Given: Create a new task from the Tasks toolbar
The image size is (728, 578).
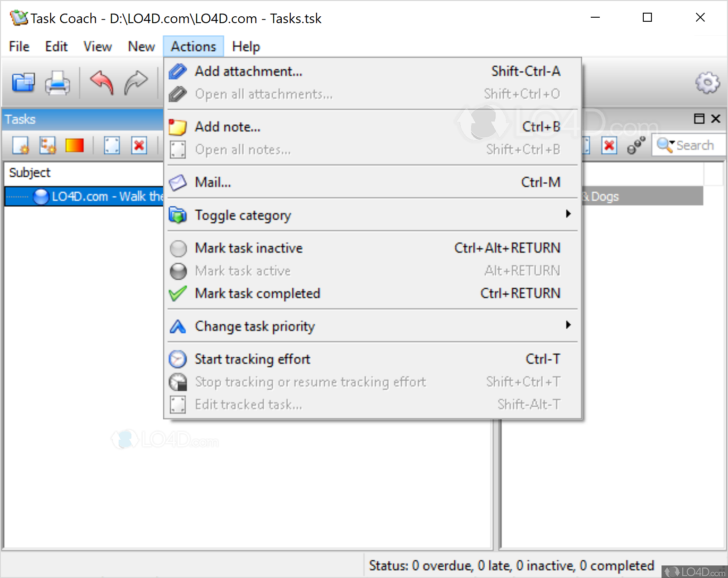Looking at the screenshot, I should [20, 146].
